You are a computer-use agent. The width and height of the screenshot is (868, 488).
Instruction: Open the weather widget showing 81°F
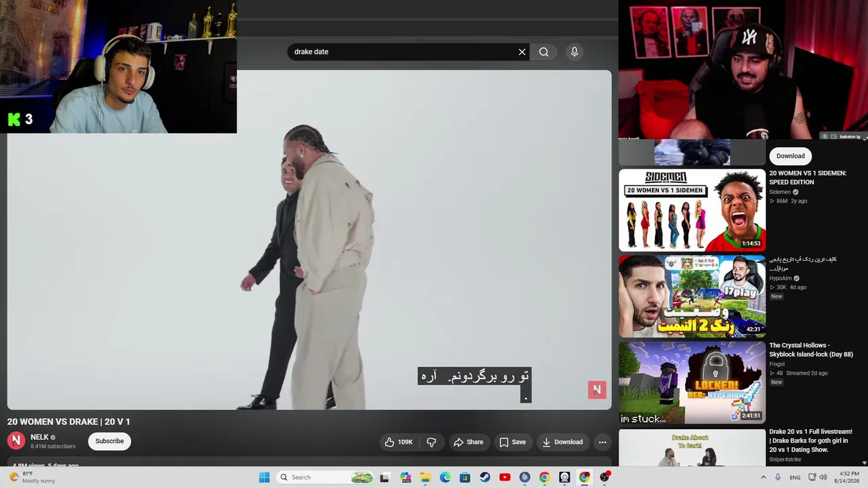pos(32,477)
